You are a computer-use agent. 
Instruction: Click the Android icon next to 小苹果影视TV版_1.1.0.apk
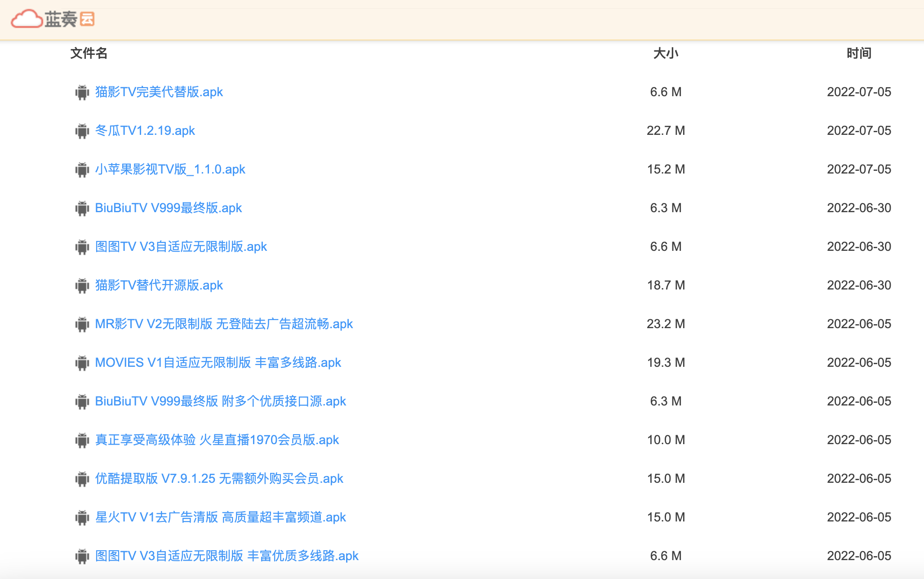point(82,169)
